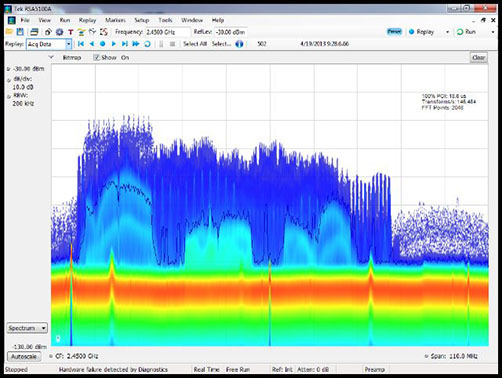Jump to last replay record
Viewport: 502px width, 378px height.
tap(125, 44)
